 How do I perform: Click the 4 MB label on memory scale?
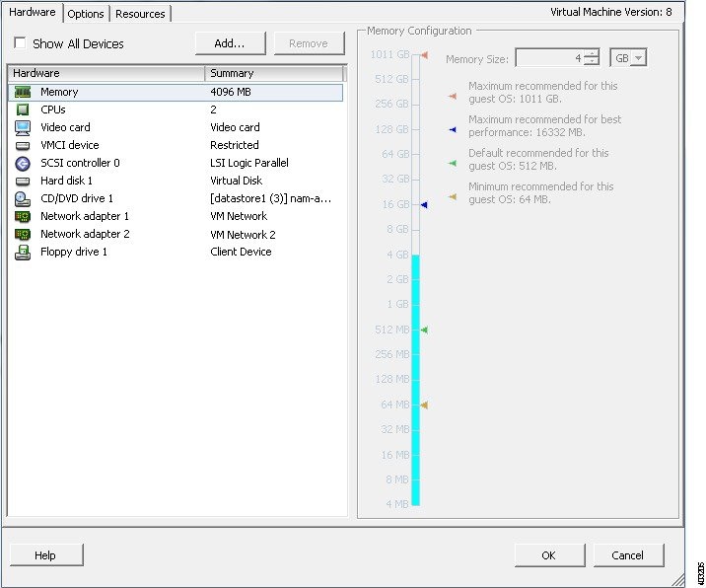(x=397, y=504)
